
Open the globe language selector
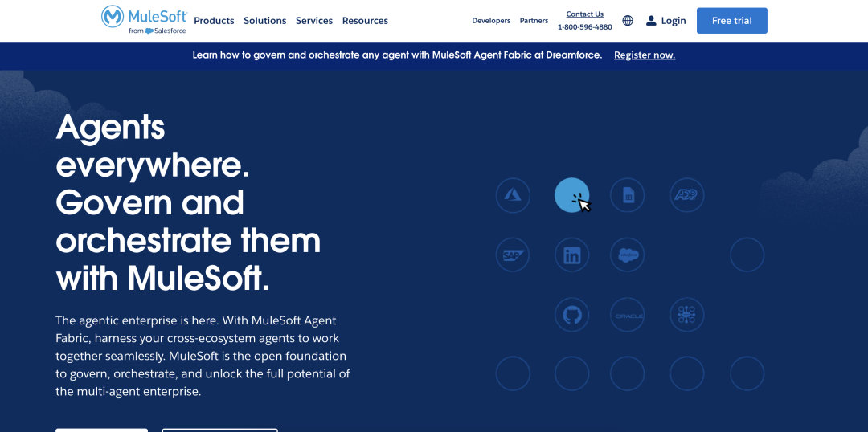[x=628, y=21]
